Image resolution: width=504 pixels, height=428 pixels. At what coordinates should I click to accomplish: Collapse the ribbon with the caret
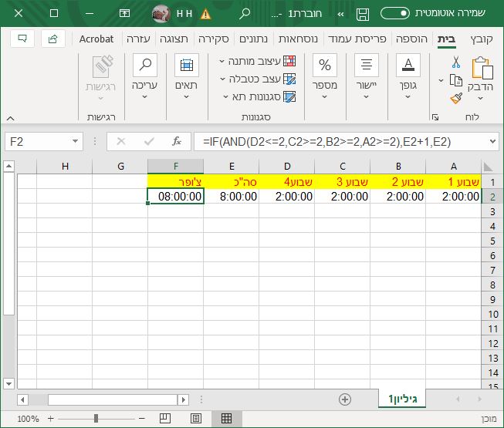coord(10,119)
